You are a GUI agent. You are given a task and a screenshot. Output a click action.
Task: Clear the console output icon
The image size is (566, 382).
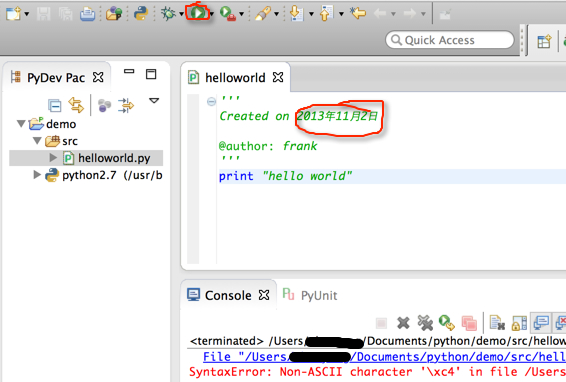pos(497,323)
